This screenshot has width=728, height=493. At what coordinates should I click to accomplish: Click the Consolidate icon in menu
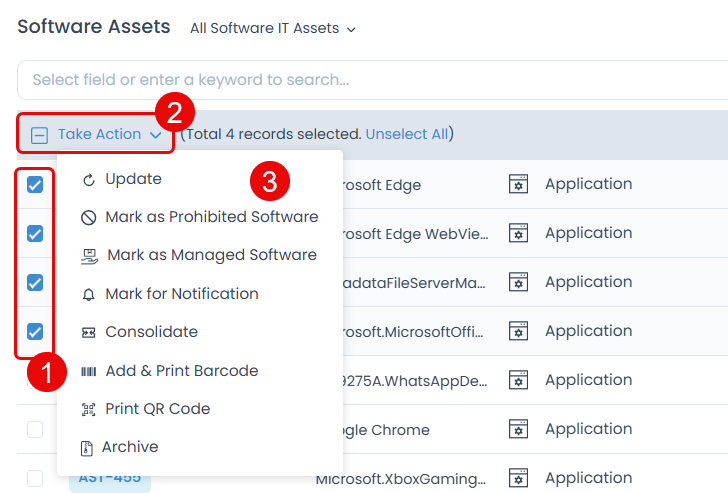coord(88,332)
